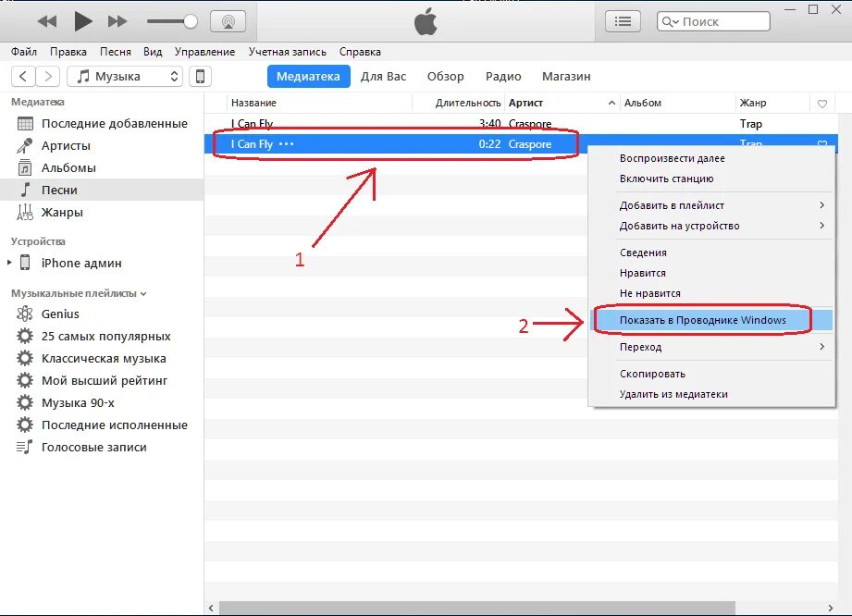Open the Классическая музыка playlist
The height and width of the screenshot is (616, 852).
click(102, 359)
